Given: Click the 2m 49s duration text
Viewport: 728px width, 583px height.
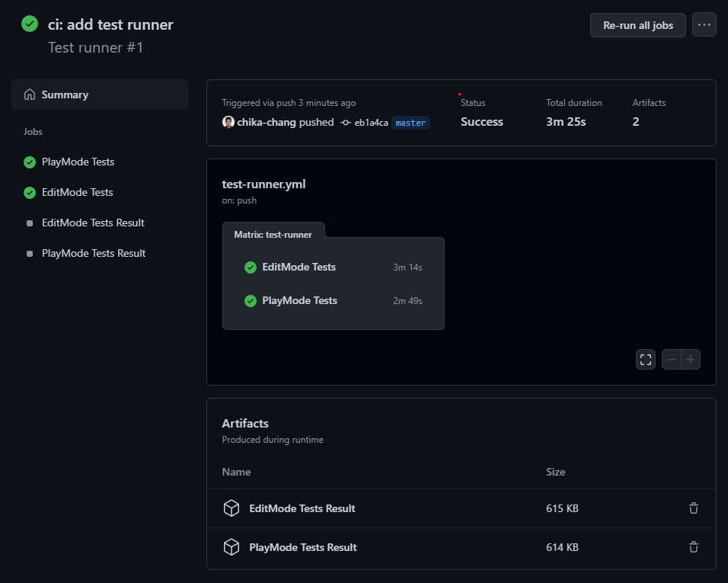Looking at the screenshot, I should (x=407, y=301).
